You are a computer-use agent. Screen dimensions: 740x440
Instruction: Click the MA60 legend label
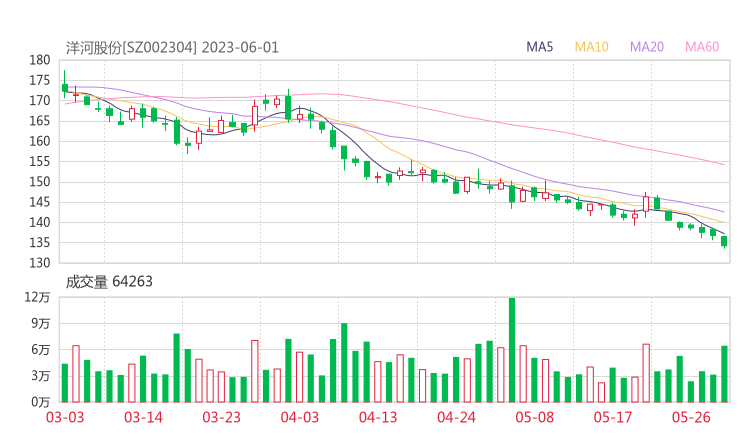click(x=702, y=47)
